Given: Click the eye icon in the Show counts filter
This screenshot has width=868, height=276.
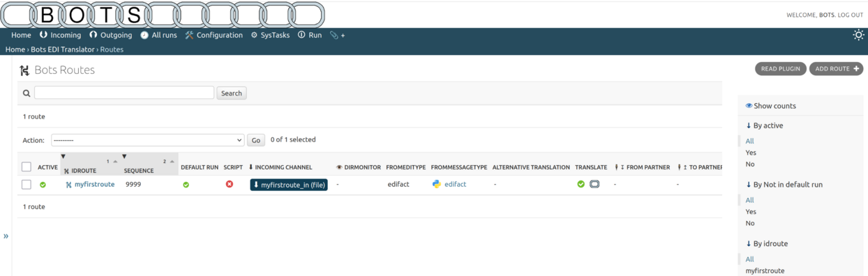Looking at the screenshot, I should (749, 106).
